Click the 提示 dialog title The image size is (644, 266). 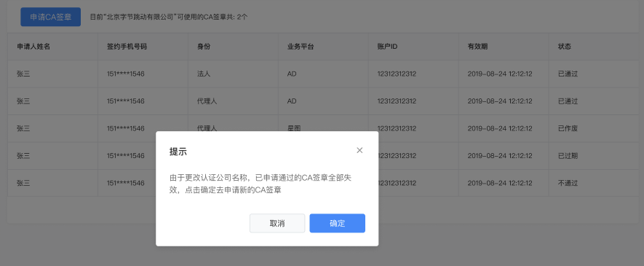tap(178, 152)
